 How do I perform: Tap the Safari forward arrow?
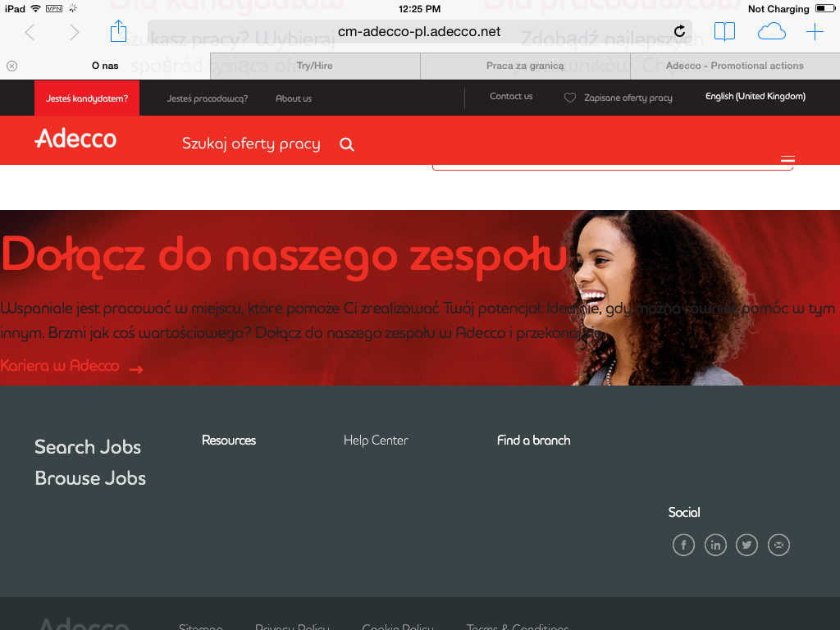[x=74, y=32]
